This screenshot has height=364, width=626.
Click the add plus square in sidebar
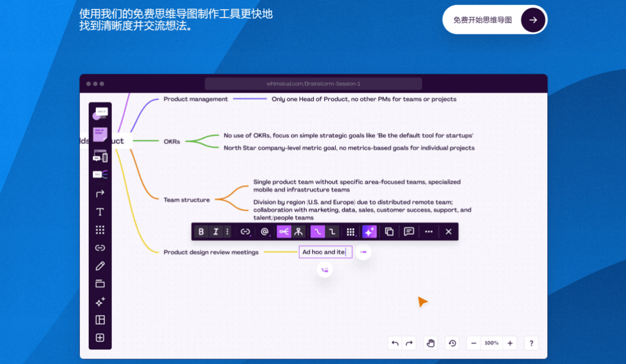pos(100,337)
